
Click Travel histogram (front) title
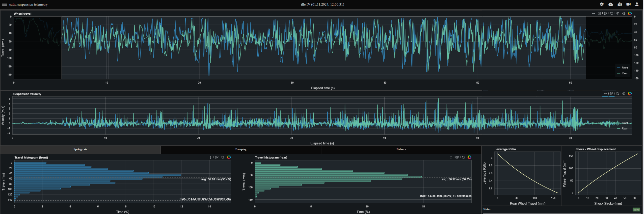(31, 157)
